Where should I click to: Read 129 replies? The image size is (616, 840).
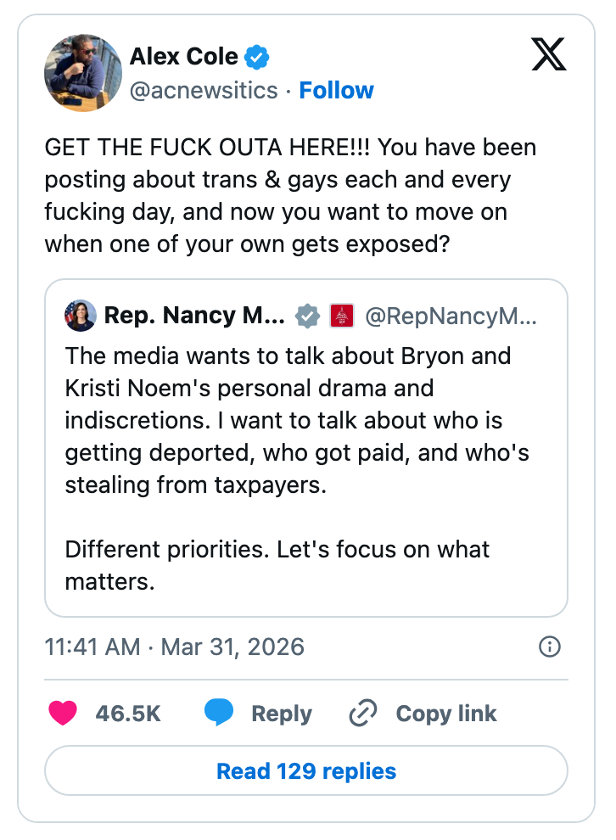pos(307,770)
